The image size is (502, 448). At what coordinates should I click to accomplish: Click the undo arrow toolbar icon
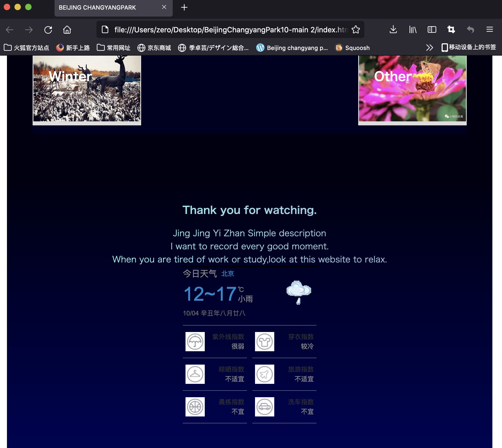(x=470, y=30)
